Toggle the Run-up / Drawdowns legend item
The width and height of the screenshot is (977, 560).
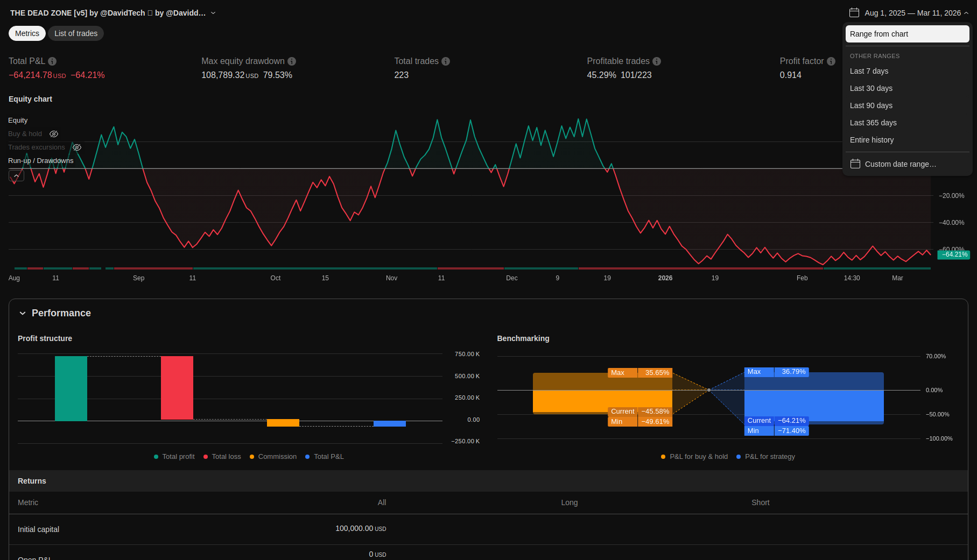click(40, 161)
